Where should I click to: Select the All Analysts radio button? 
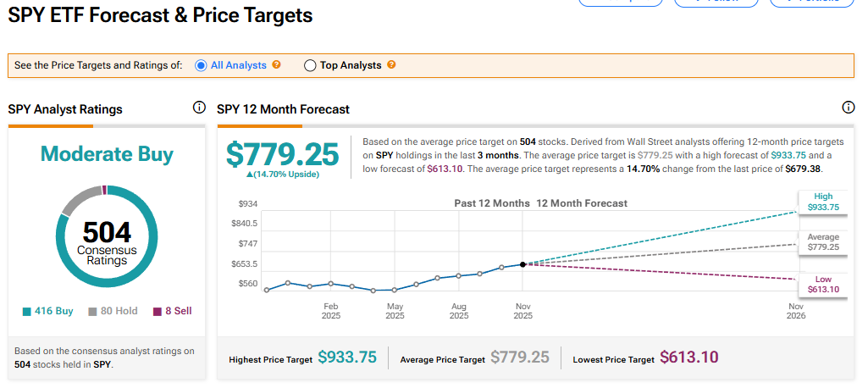[201, 65]
